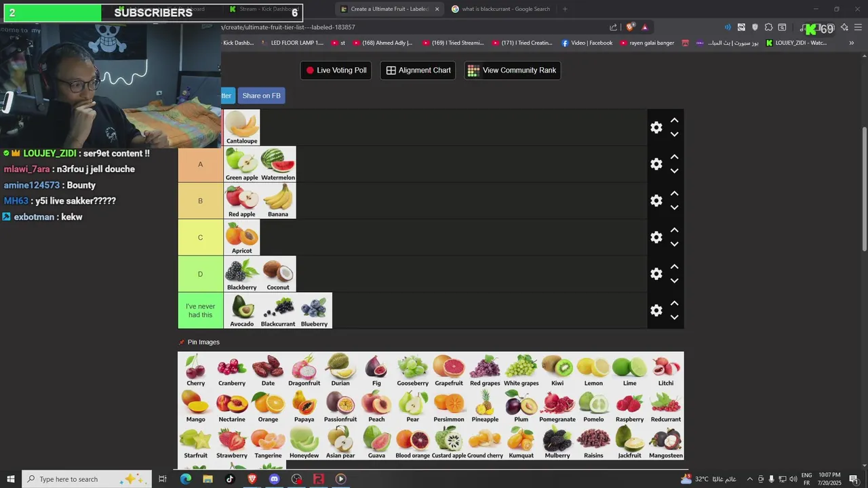Open settings gear for tier D row
868x488 pixels.
[656, 274]
